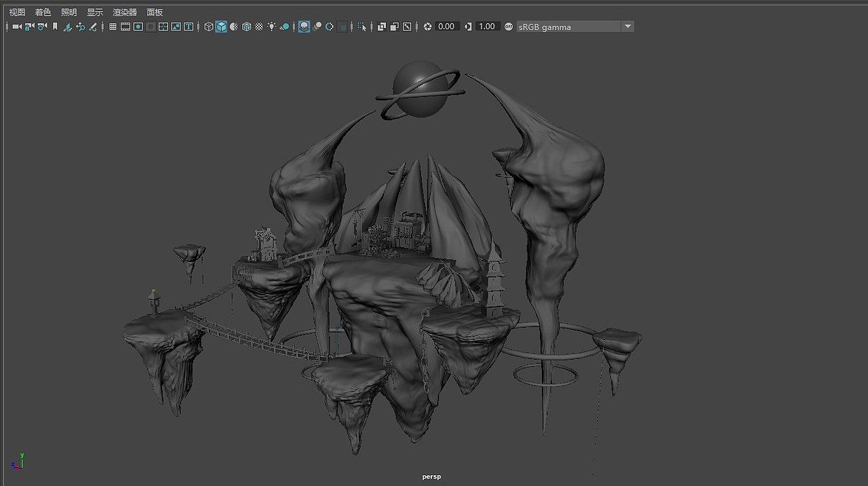Image resolution: width=868 pixels, height=486 pixels.
Task: Click highlighted Screen Space Ambient Occlusion icon
Action: coord(304,26)
